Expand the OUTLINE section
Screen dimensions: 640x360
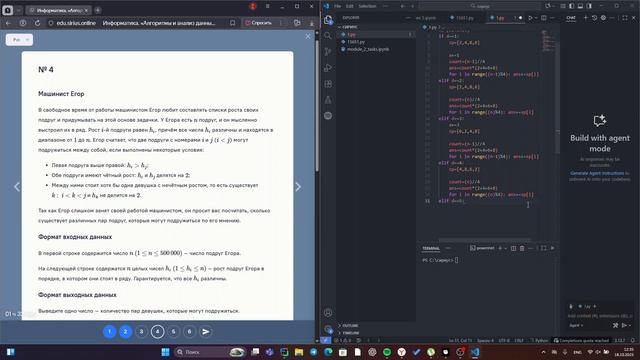tap(349, 326)
